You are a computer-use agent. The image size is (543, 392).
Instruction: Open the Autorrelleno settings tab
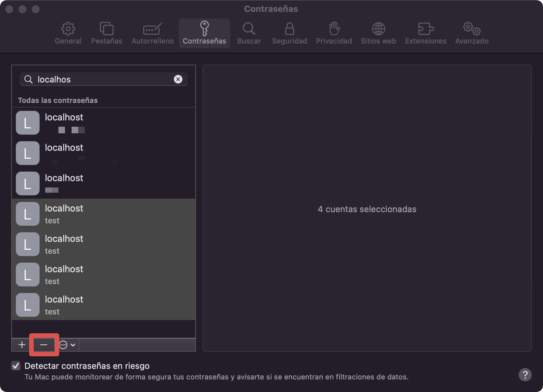pyautogui.click(x=152, y=33)
